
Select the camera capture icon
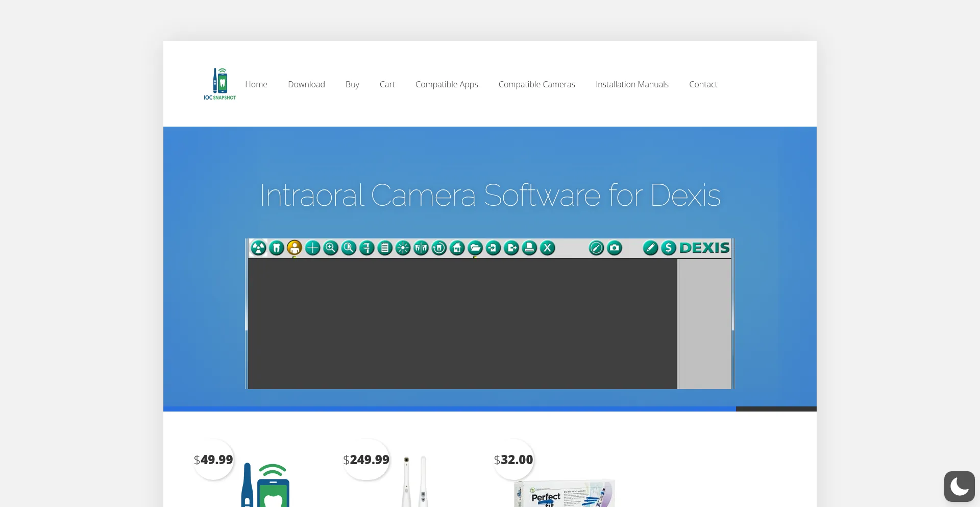tap(615, 248)
